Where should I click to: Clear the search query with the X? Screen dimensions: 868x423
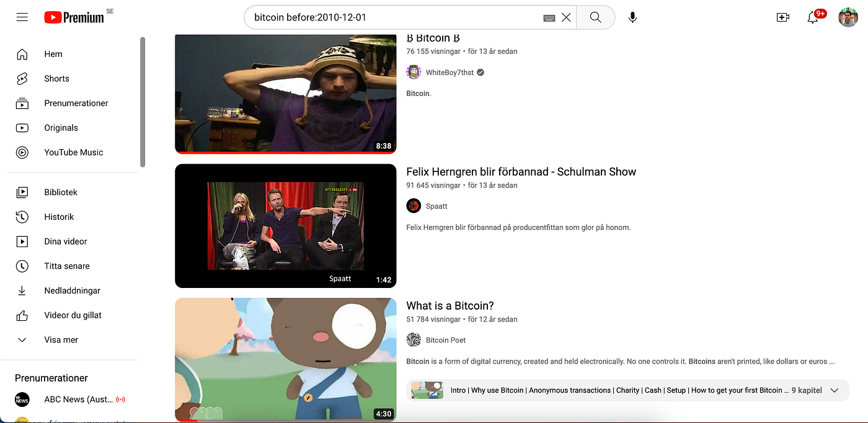[566, 17]
